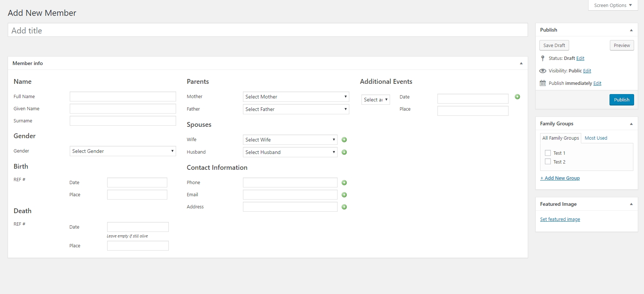
Task: Click the green plus icon beside Husband
Action: pos(344,152)
